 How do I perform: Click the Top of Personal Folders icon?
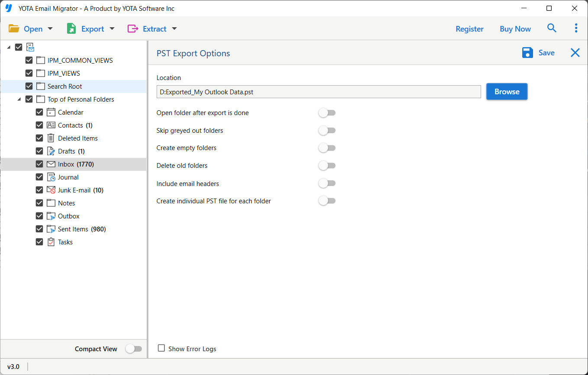pos(41,99)
